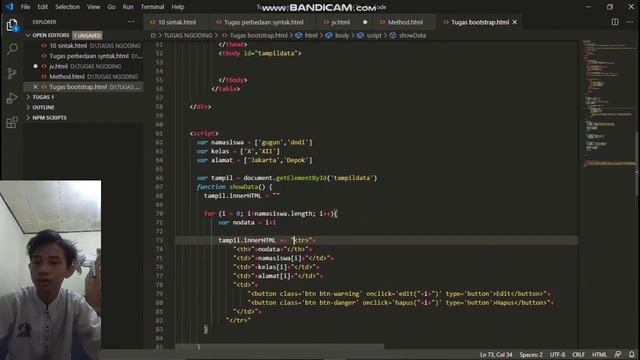Image resolution: width=640 pixels, height=360 pixels.
Task: Click the feedback icon in status bar
Action: pyautogui.click(x=618, y=355)
